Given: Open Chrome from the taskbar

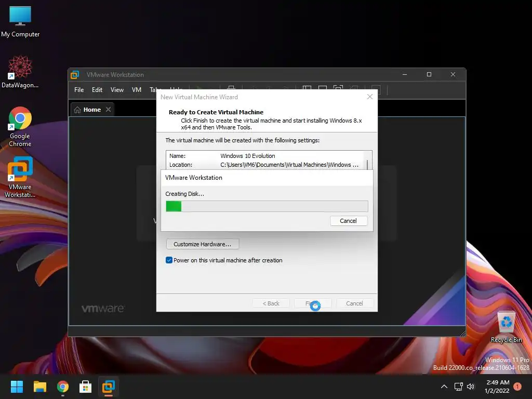Looking at the screenshot, I should click(x=63, y=387).
